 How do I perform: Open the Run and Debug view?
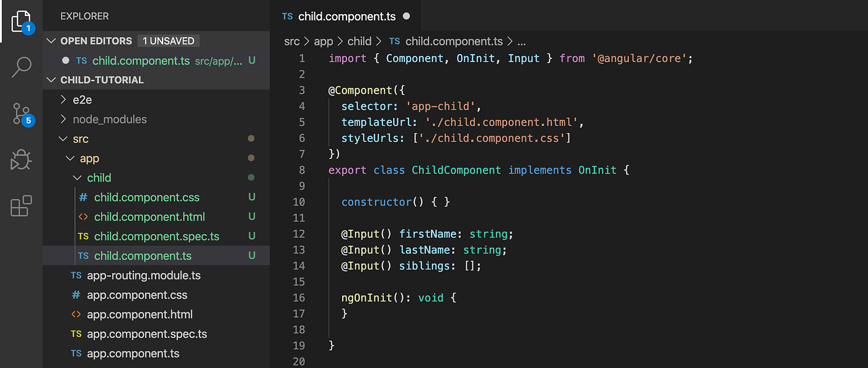21,160
